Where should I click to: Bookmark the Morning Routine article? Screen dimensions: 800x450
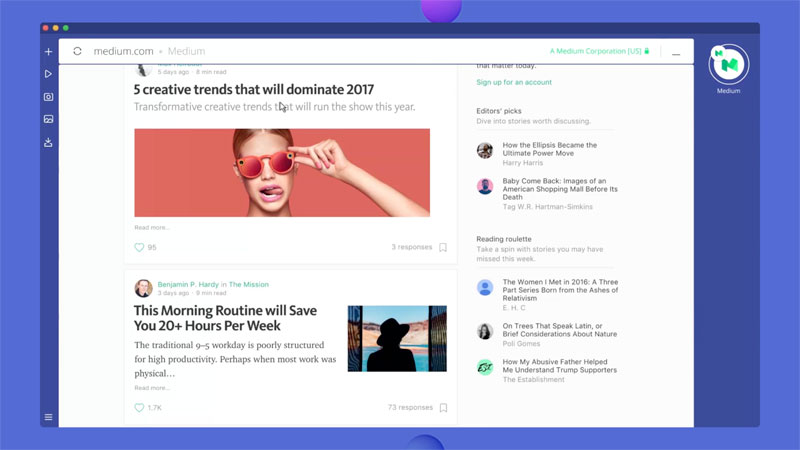(443, 408)
